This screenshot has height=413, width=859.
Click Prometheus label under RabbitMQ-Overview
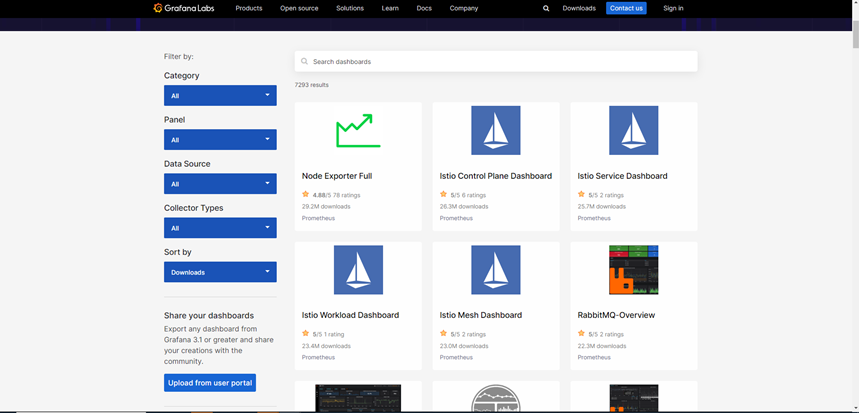tap(594, 357)
